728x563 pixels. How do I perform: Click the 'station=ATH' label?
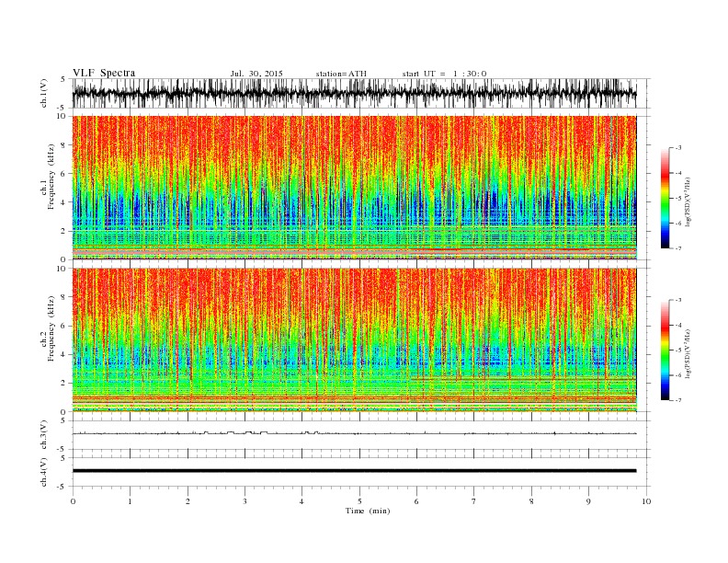(341, 74)
